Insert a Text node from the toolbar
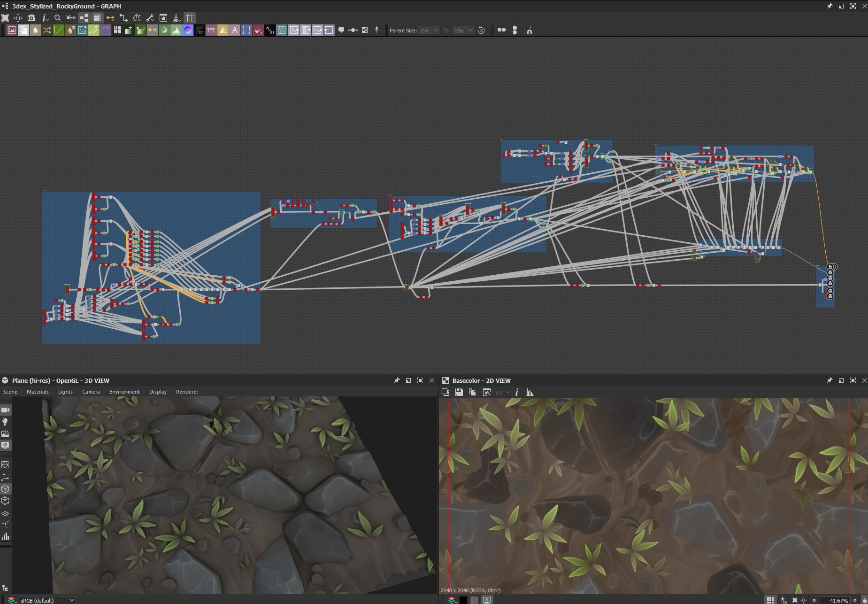This screenshot has height=604, width=868. [235, 31]
